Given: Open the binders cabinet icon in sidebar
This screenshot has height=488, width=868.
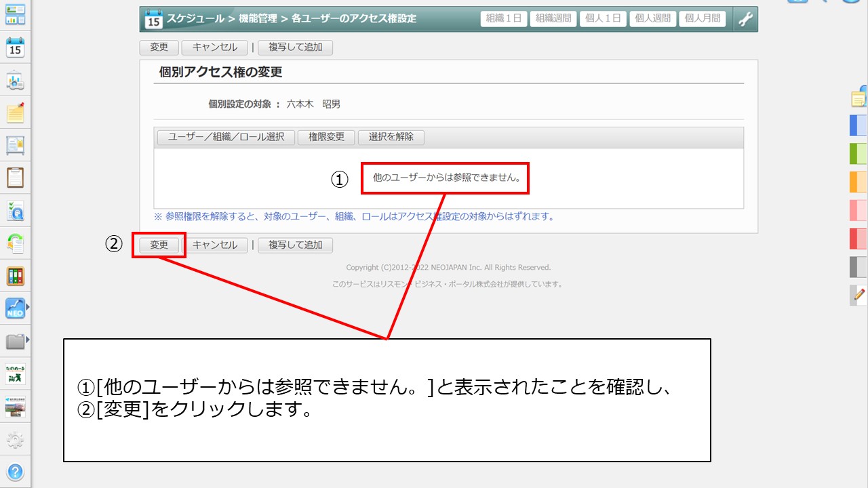Looking at the screenshot, I should click(15, 276).
